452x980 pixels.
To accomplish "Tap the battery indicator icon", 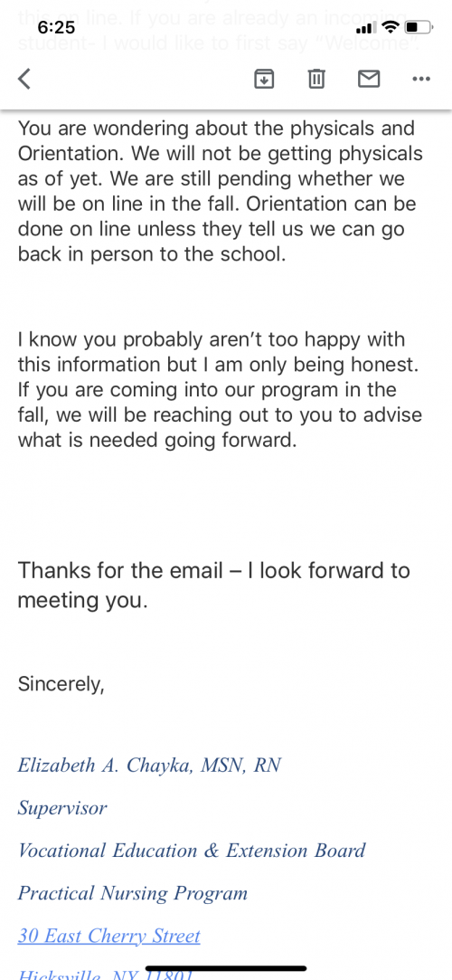I will (x=419, y=27).
